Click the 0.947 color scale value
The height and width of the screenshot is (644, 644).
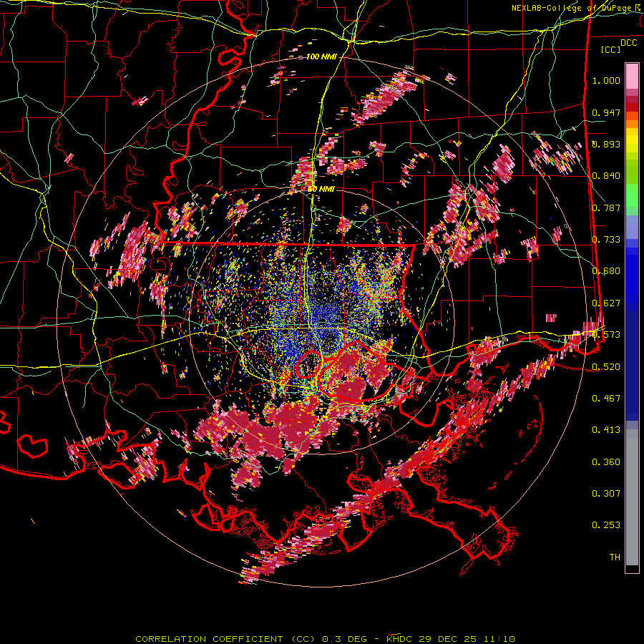606,112
